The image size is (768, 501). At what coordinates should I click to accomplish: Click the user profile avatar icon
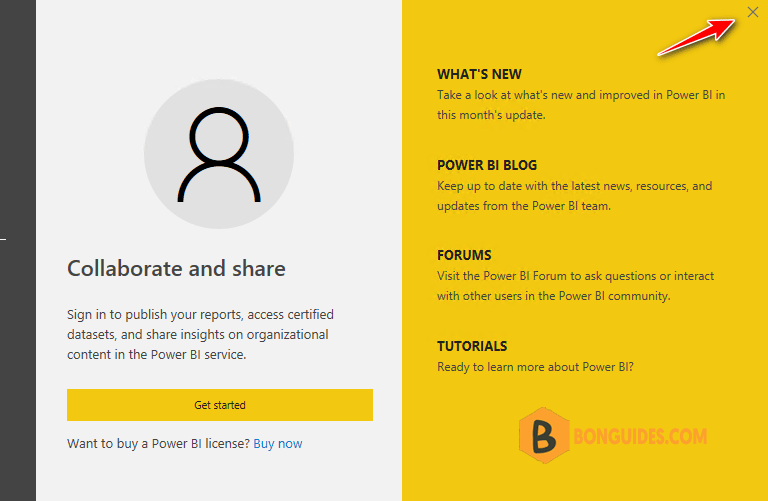coord(219,154)
